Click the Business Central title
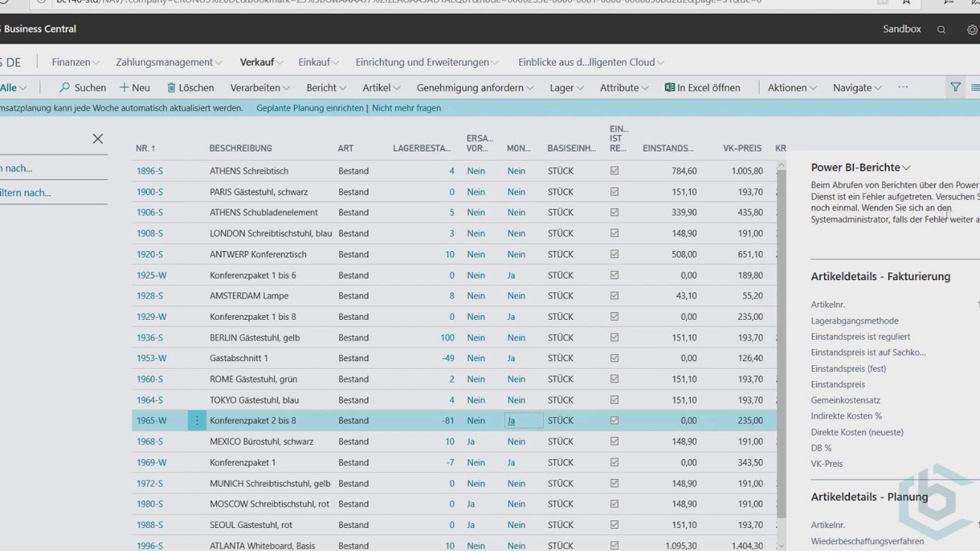980x551 pixels. pyautogui.click(x=38, y=29)
